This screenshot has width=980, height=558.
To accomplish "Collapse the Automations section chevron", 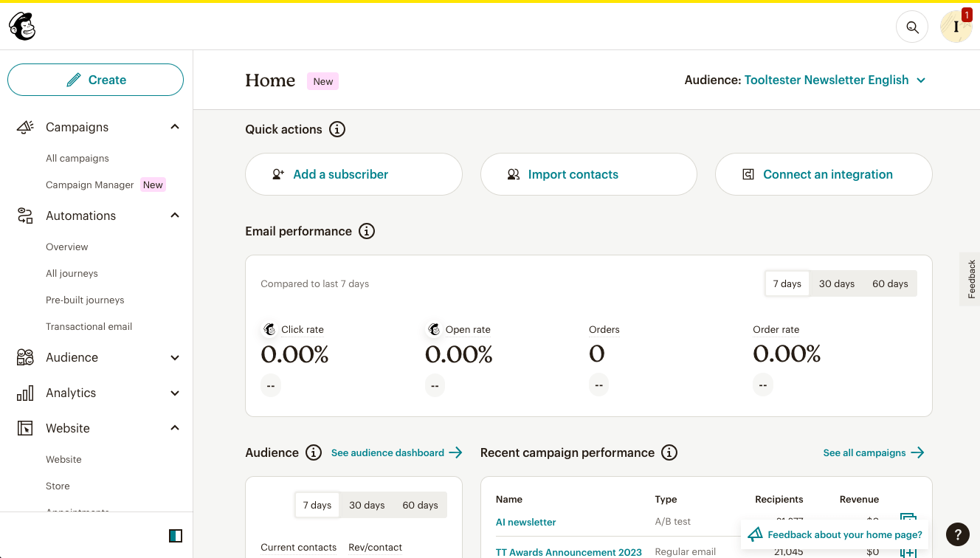I will pyautogui.click(x=175, y=216).
